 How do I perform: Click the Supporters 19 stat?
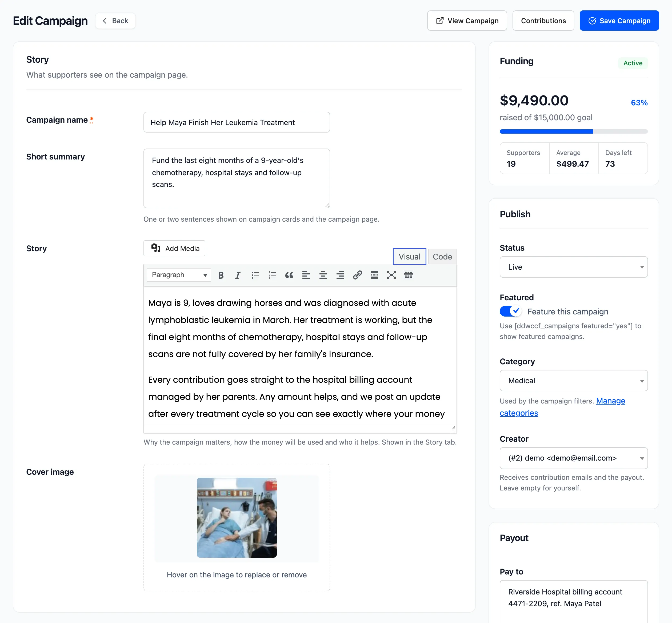point(525,158)
